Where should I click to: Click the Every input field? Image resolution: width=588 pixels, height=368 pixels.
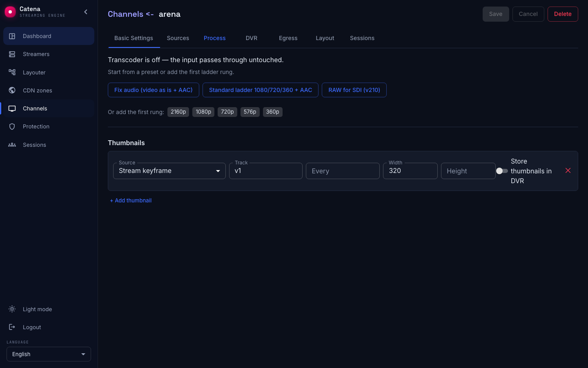343,171
